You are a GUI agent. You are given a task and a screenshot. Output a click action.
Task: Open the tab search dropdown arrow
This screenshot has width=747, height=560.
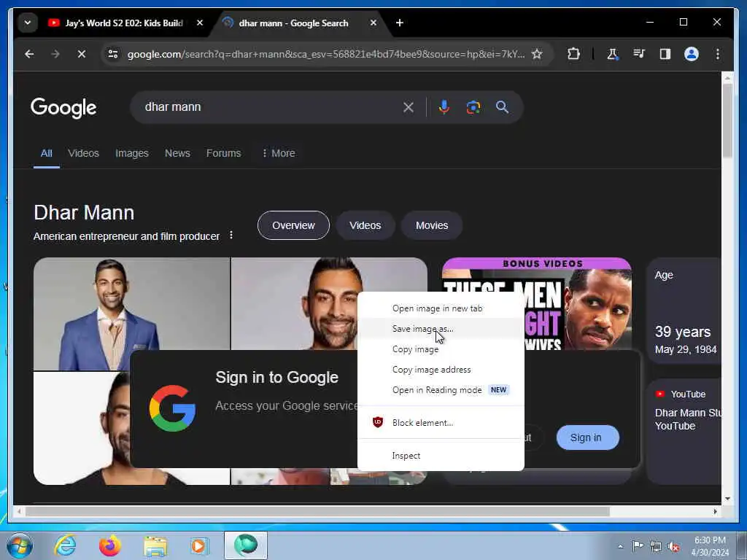28,23
